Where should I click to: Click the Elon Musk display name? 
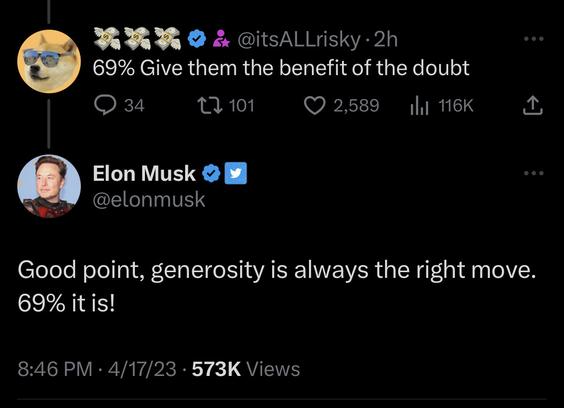144,173
